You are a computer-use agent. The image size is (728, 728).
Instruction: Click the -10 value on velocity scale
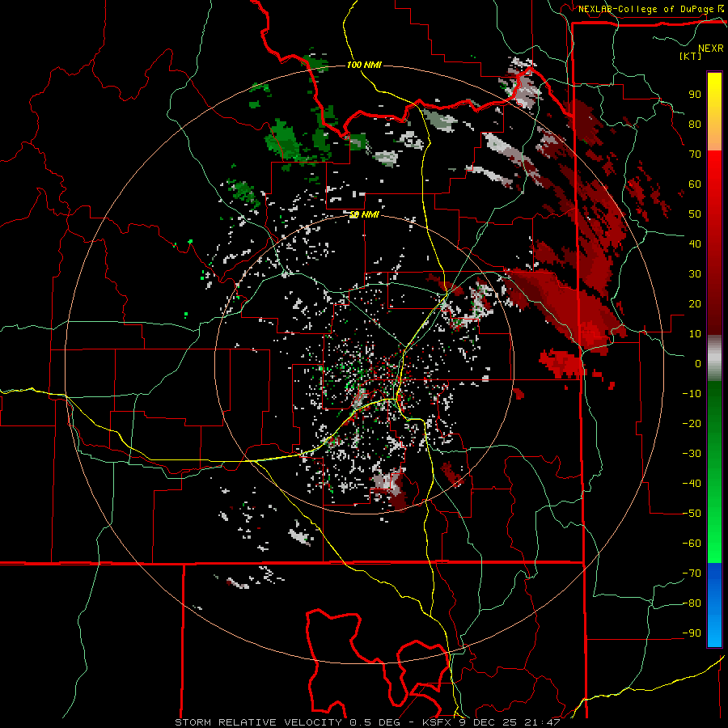(x=692, y=394)
